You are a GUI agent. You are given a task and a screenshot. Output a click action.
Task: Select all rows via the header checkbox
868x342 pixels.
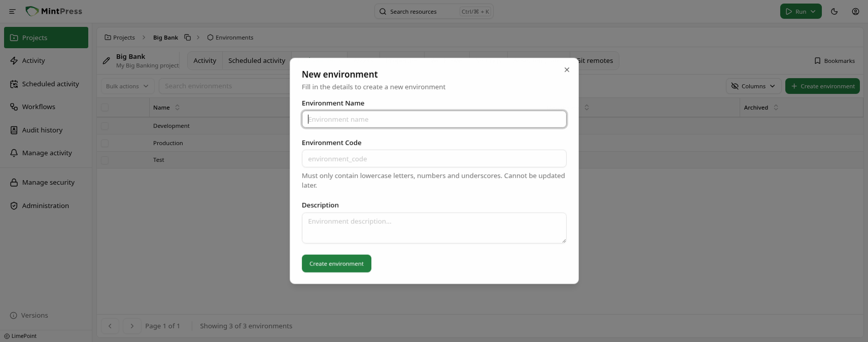pyautogui.click(x=105, y=107)
